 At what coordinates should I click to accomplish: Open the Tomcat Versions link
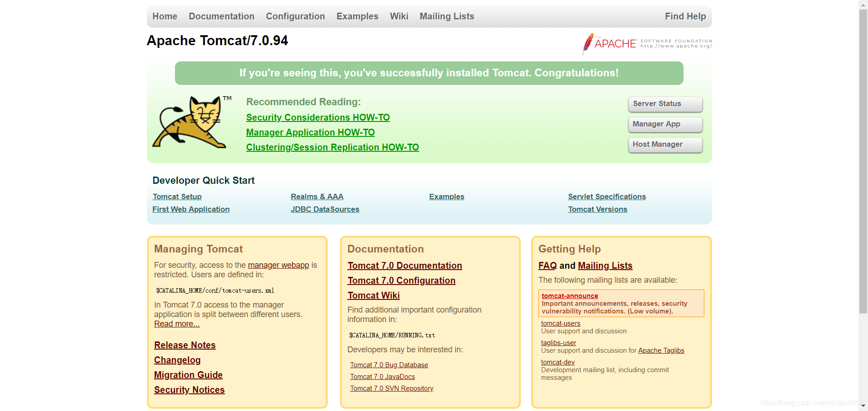[x=597, y=209]
